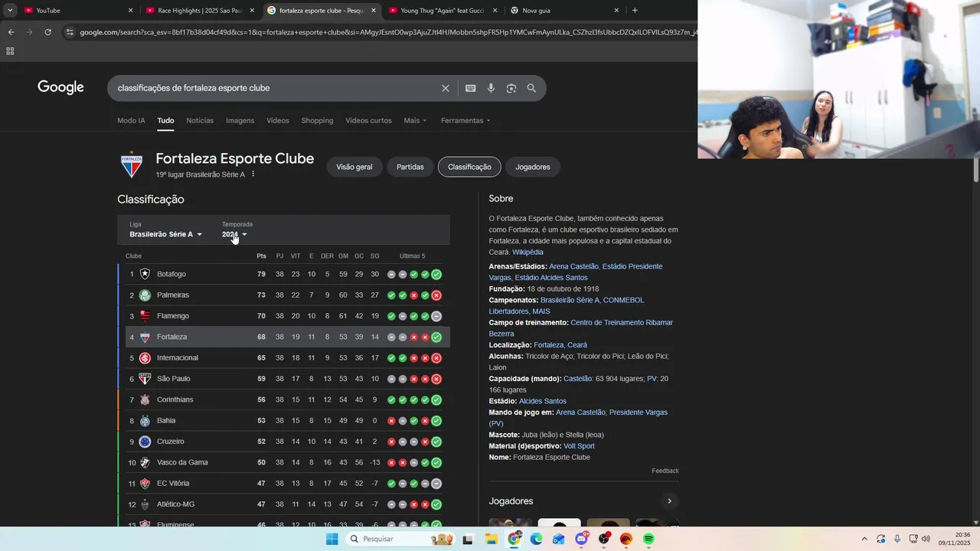Click the Fortaleza club crest
The height and width of the screenshot is (551, 980).
point(132,165)
